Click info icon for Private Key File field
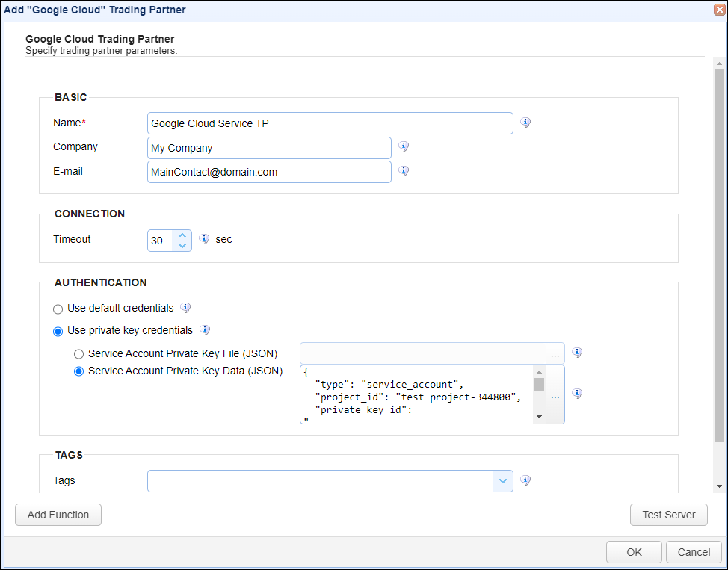The width and height of the screenshot is (728, 570). tap(576, 353)
